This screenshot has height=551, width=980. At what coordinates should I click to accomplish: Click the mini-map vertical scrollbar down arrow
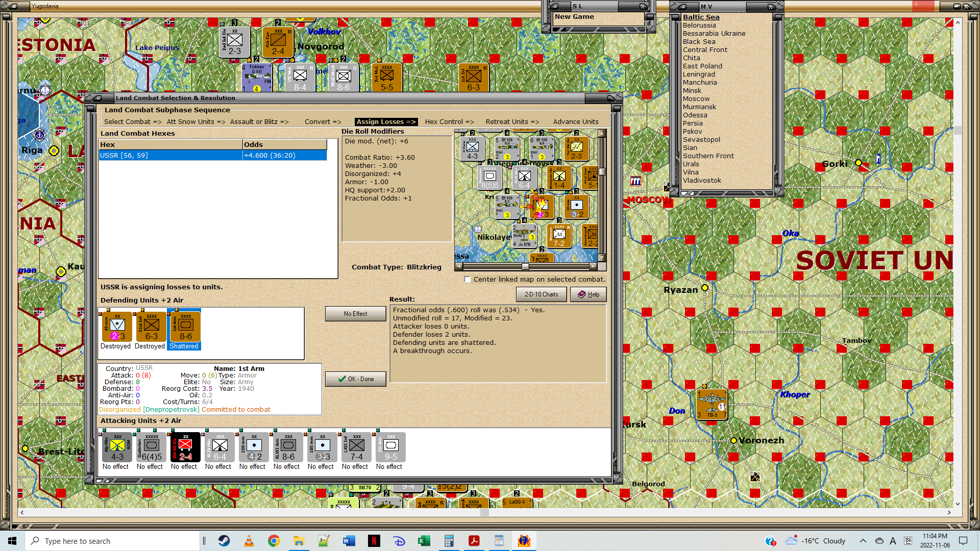[x=602, y=258]
